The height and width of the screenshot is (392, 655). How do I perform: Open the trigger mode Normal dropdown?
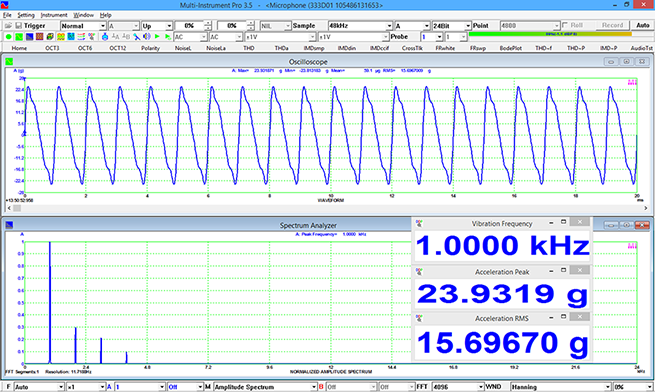coord(83,26)
